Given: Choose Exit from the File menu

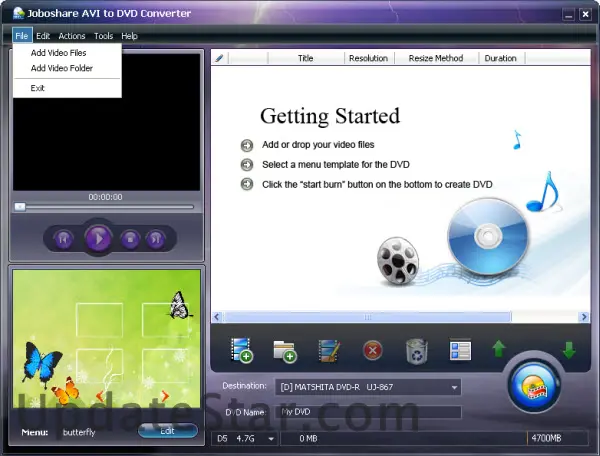Looking at the screenshot, I should [67, 88].
